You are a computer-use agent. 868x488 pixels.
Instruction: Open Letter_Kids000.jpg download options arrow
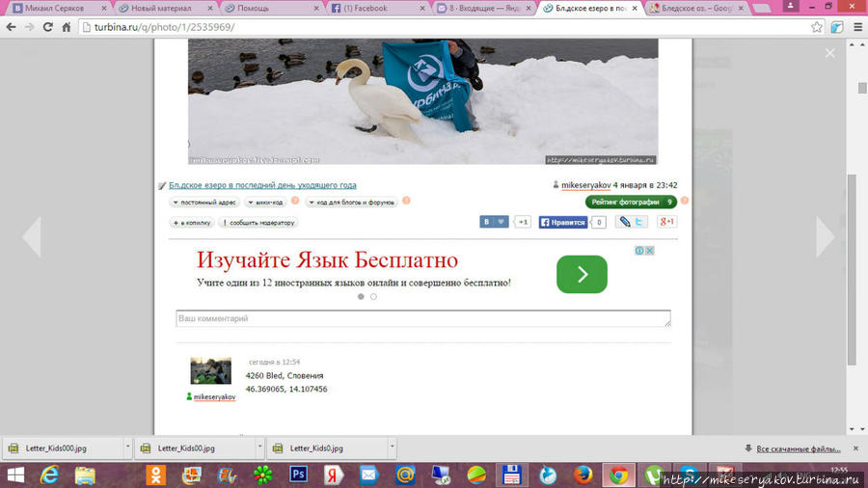click(127, 448)
